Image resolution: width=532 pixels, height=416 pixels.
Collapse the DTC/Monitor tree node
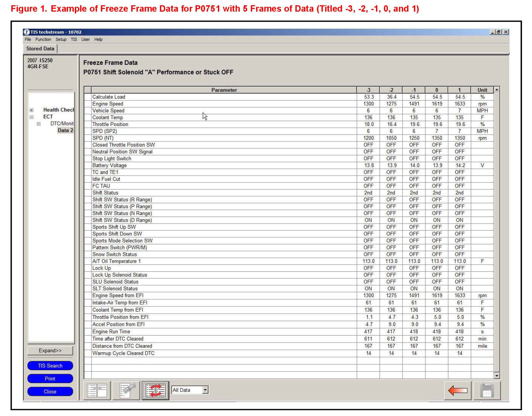(39, 124)
